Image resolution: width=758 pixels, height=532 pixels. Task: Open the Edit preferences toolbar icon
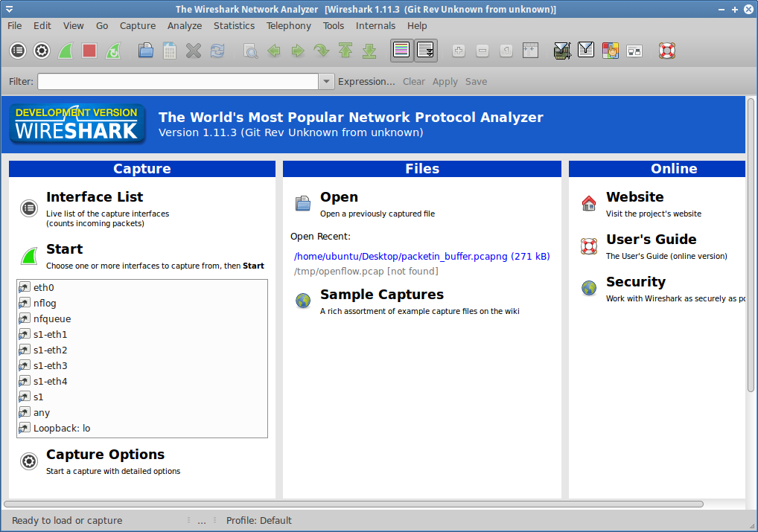click(634, 51)
